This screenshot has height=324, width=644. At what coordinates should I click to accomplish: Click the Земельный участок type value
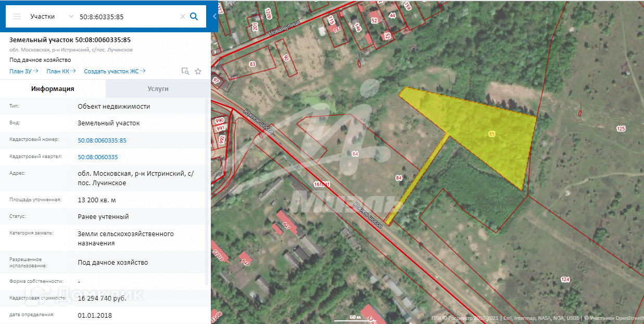click(x=108, y=123)
